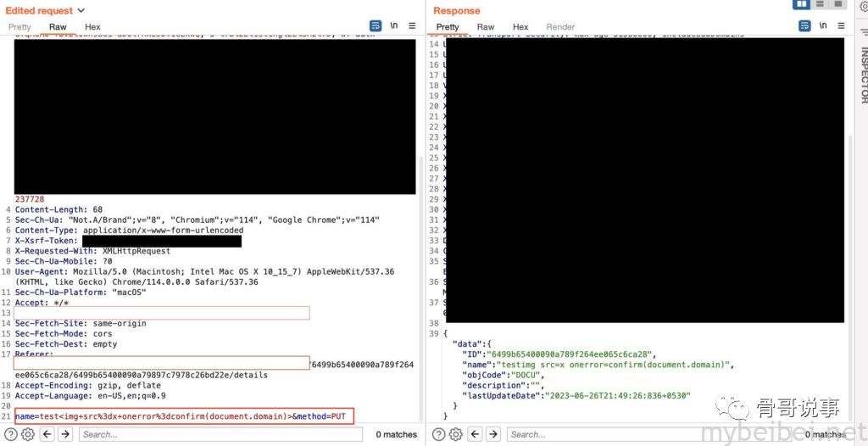Select the request Raw tab
The width and height of the screenshot is (868, 446).
(x=58, y=26)
